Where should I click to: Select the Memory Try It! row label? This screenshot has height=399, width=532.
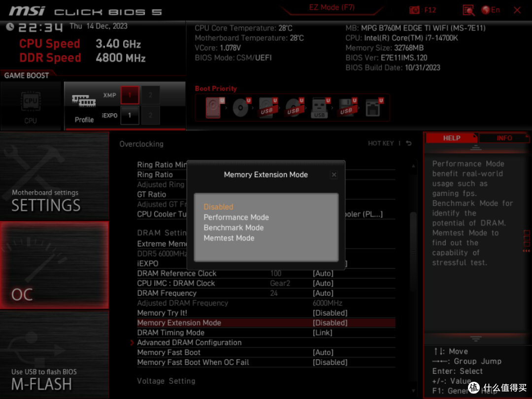pyautogui.click(x=162, y=313)
